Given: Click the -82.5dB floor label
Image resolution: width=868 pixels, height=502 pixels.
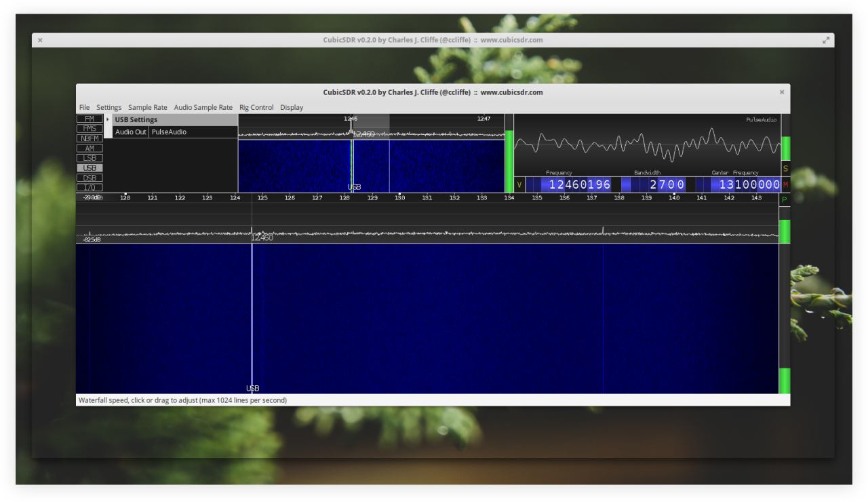Looking at the screenshot, I should coord(91,239).
